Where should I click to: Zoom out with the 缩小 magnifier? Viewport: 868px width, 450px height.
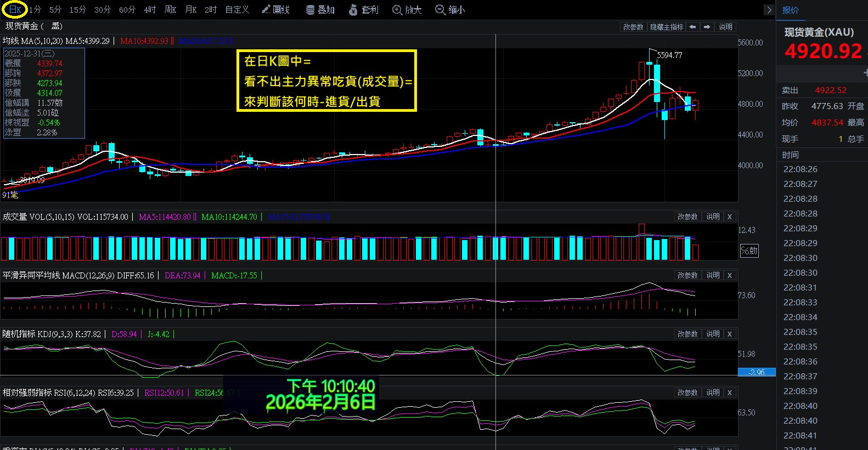450,9
